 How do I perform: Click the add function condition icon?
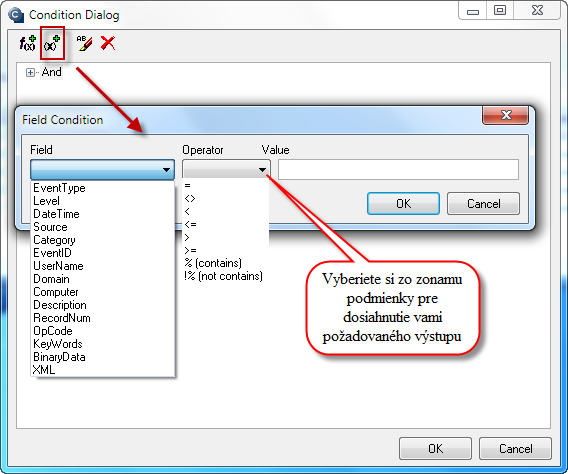click(28, 43)
